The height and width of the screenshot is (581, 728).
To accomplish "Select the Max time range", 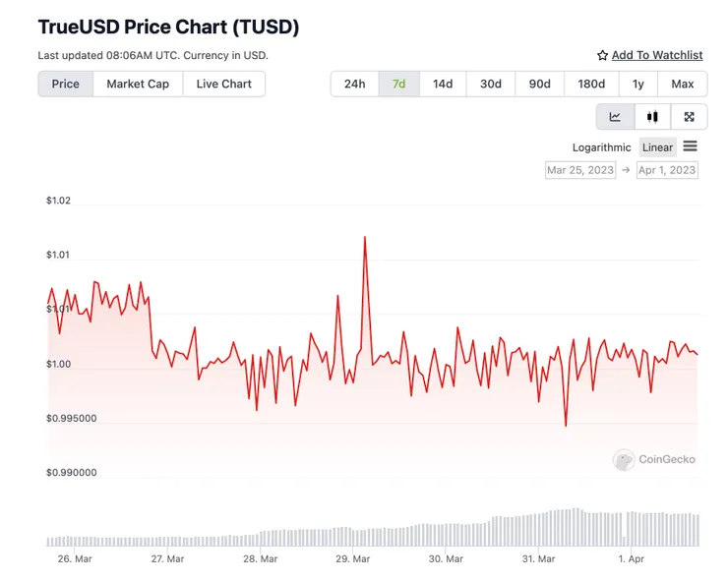I will point(683,85).
